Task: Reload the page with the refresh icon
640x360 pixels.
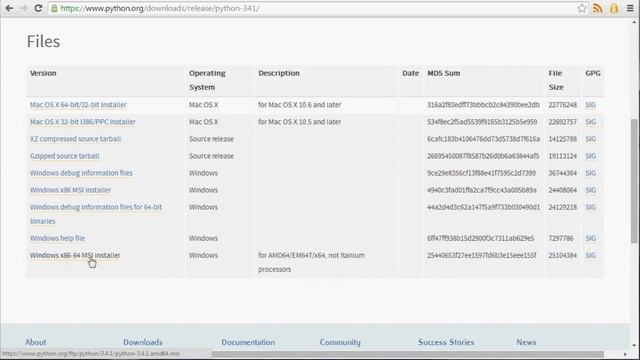Action: (x=38, y=8)
